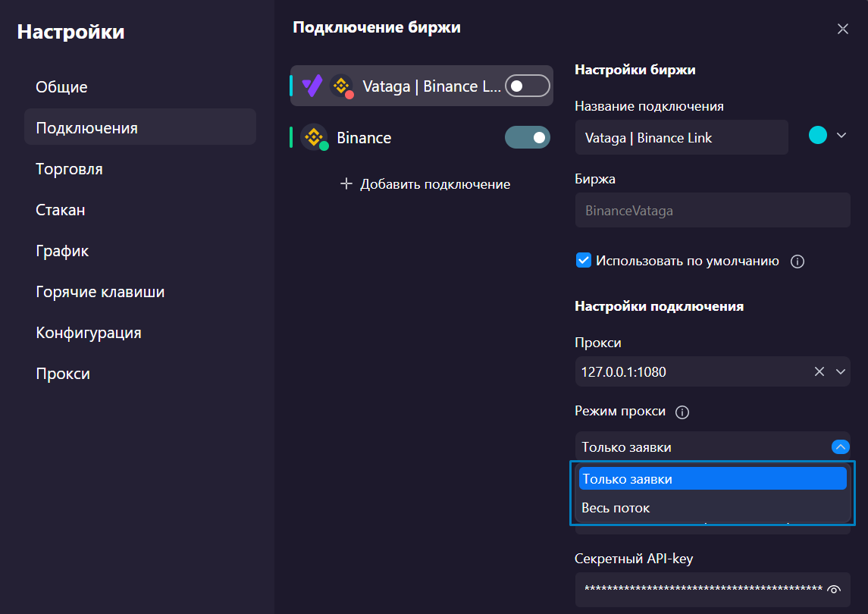Select the Binance connection row

[x=421, y=137]
